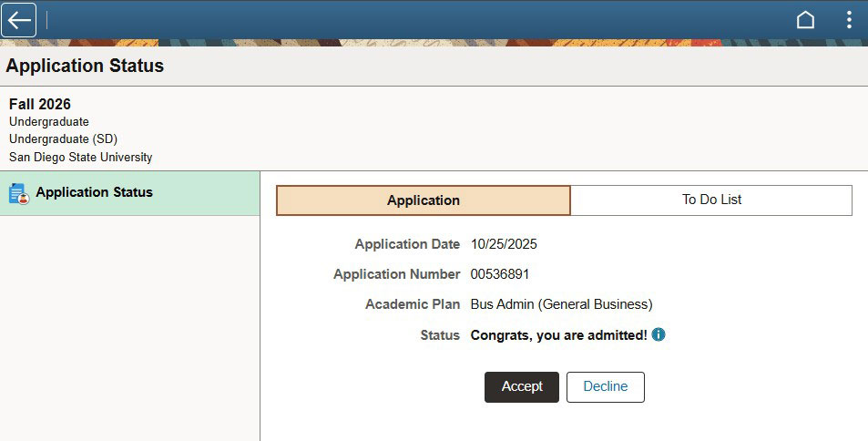Show info next to admitted status
This screenshot has width=868, height=441.
point(659,334)
